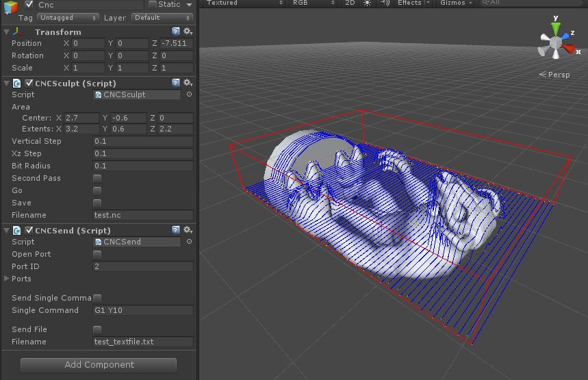588x380 pixels.
Task: Open the Default layer dropdown
Action: [162, 18]
